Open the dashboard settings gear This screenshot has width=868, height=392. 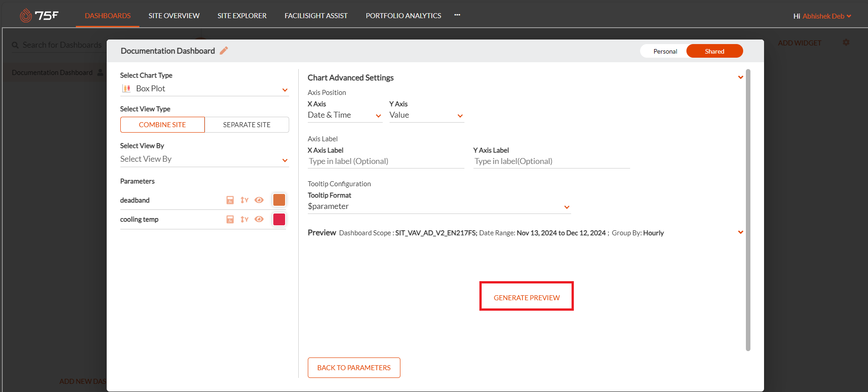[846, 42]
